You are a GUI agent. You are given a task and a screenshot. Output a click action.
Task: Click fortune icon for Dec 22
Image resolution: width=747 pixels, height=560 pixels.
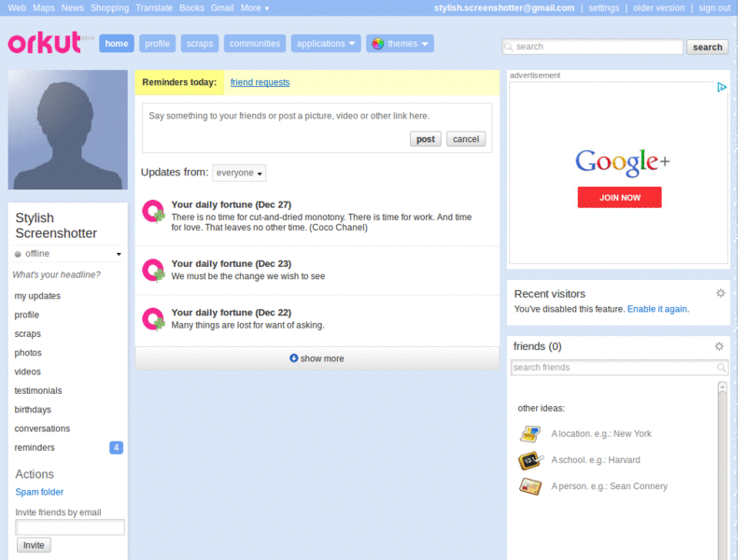pos(153,319)
